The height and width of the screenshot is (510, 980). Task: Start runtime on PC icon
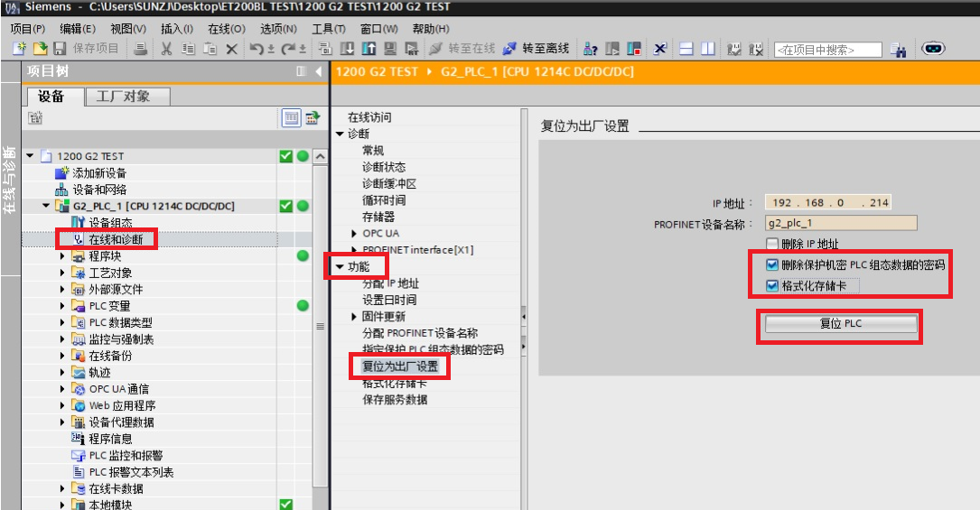click(411, 49)
